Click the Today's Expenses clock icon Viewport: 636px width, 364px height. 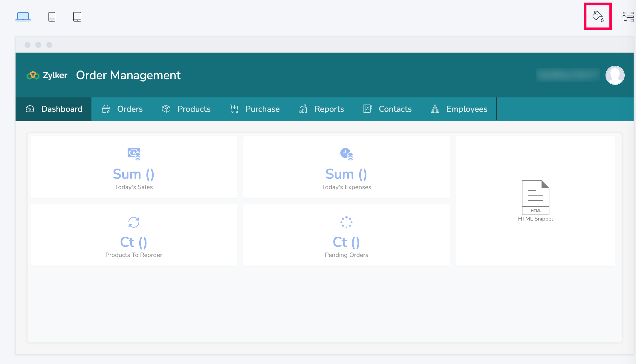346,154
